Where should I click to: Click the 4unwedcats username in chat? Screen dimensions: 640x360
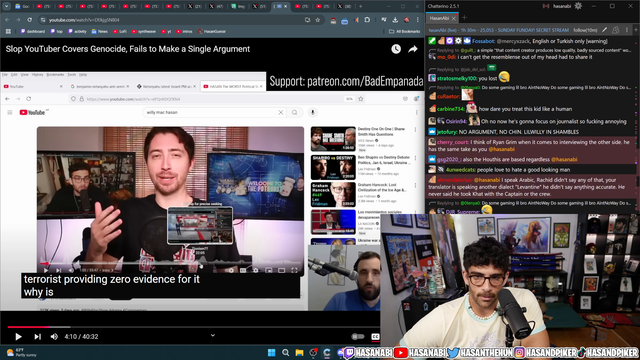[461, 169]
